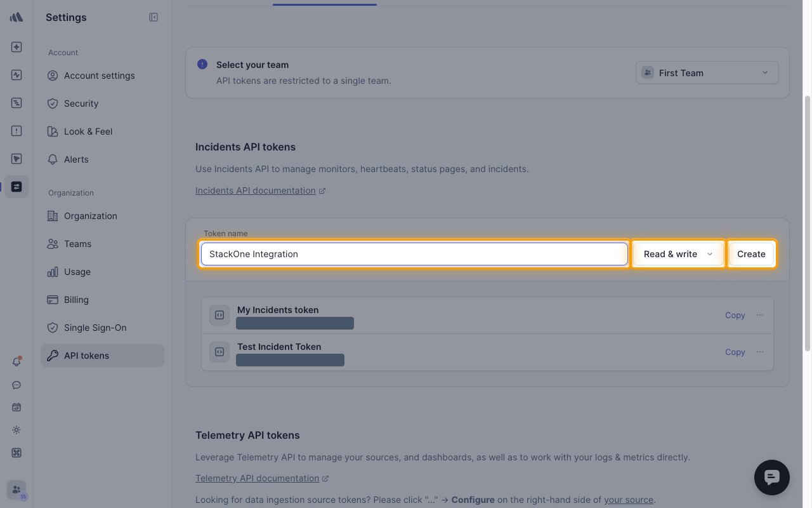Open the incidents exclamation icon

point(16,131)
